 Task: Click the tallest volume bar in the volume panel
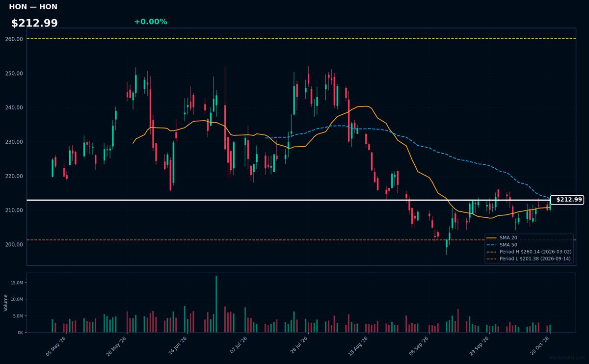pos(216,304)
